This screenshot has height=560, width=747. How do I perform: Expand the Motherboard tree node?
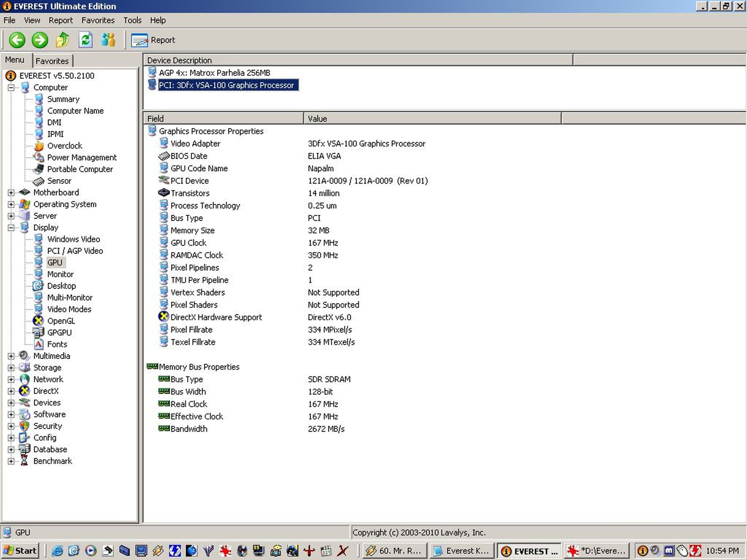11,193
